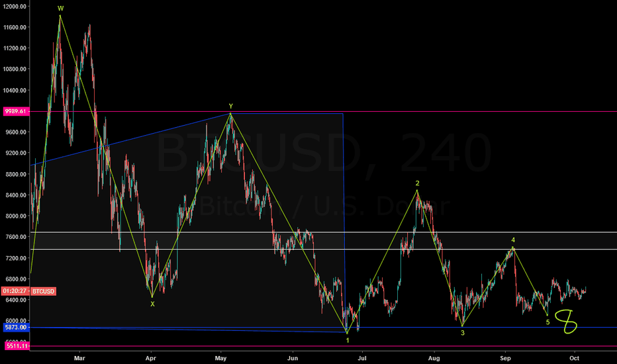Select wave label 2 at July high

tap(418, 183)
